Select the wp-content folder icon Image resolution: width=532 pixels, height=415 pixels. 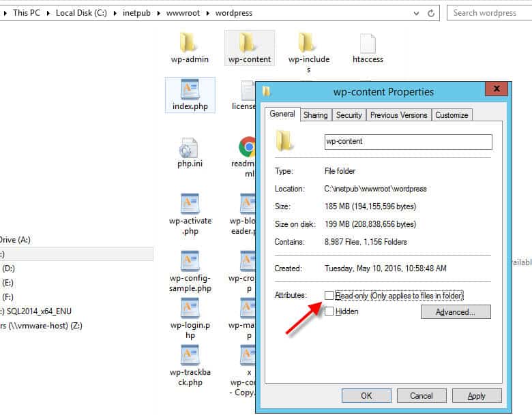pos(248,43)
